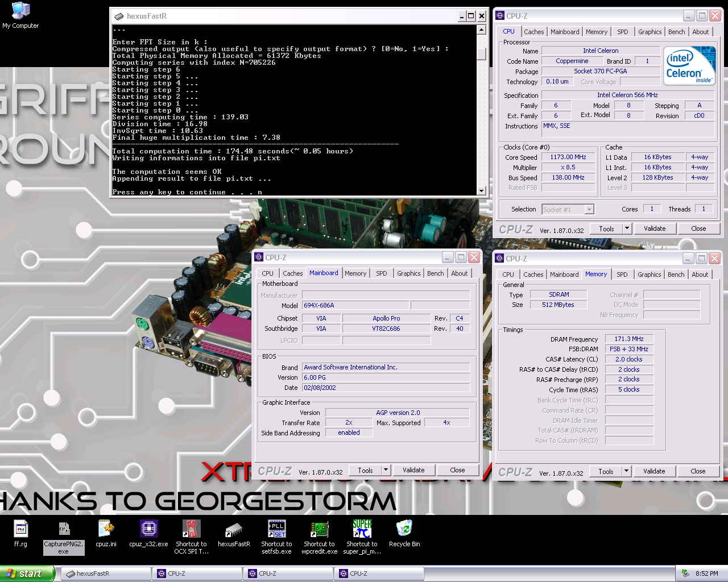Click Close button in Memory window
The height and width of the screenshot is (582, 728).
[x=698, y=471]
